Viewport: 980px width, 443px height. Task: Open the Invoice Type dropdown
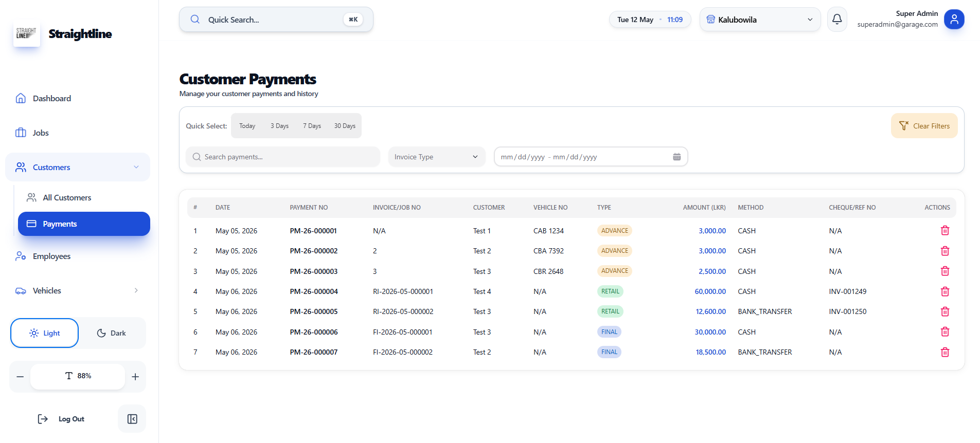click(x=436, y=157)
